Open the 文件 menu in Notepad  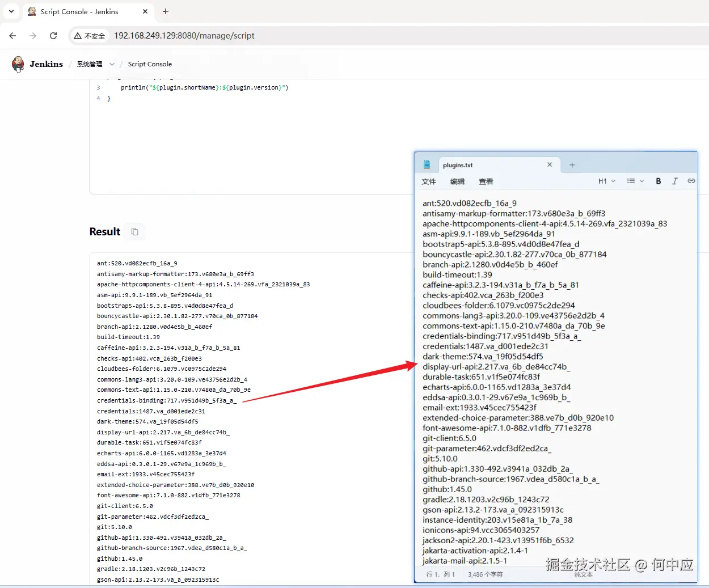coord(429,181)
